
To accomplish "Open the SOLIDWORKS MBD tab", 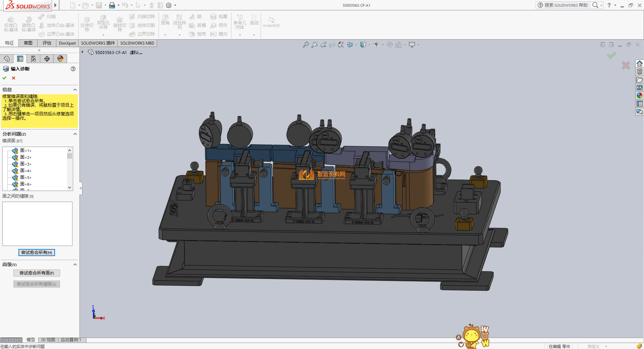I will click(137, 43).
